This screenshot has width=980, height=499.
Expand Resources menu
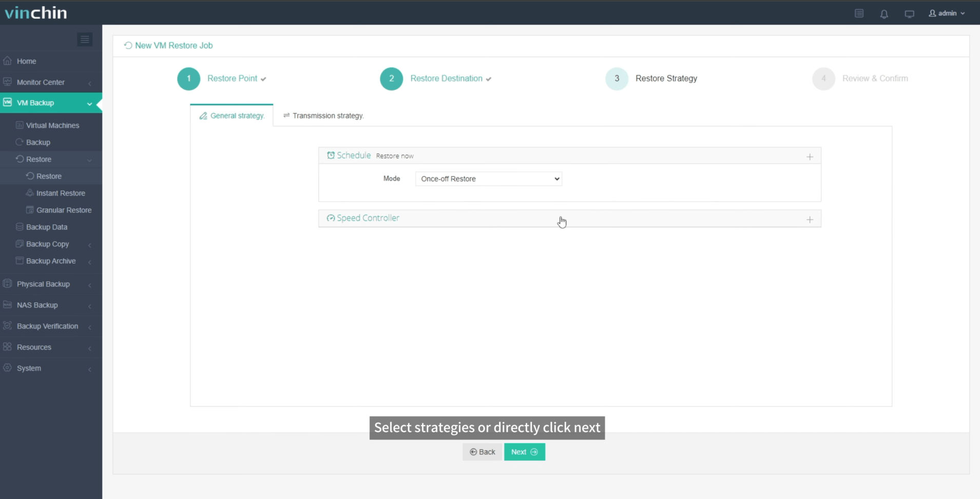click(51, 347)
